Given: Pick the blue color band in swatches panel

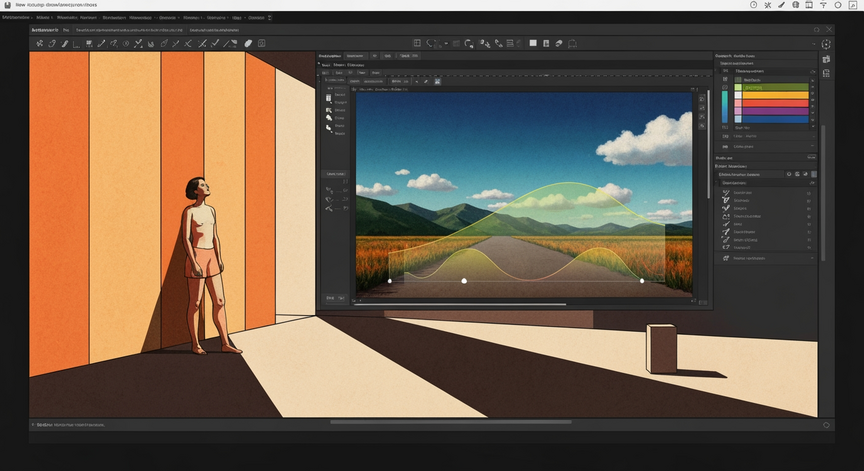Looking at the screenshot, I should (776, 119).
